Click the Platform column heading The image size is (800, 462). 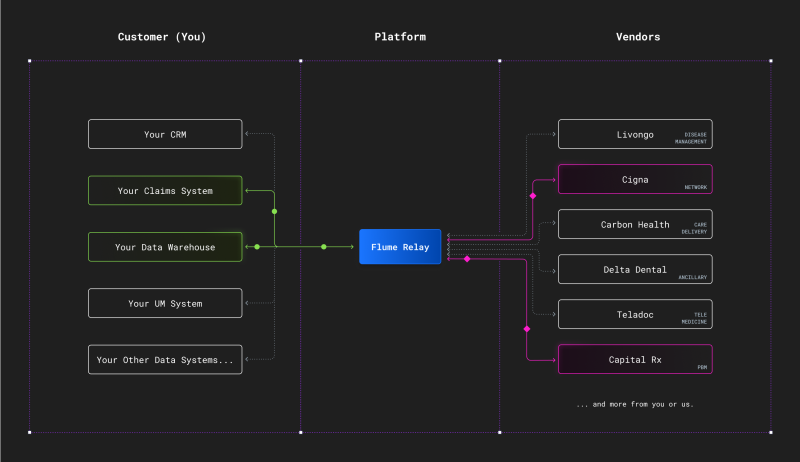pyautogui.click(x=400, y=37)
